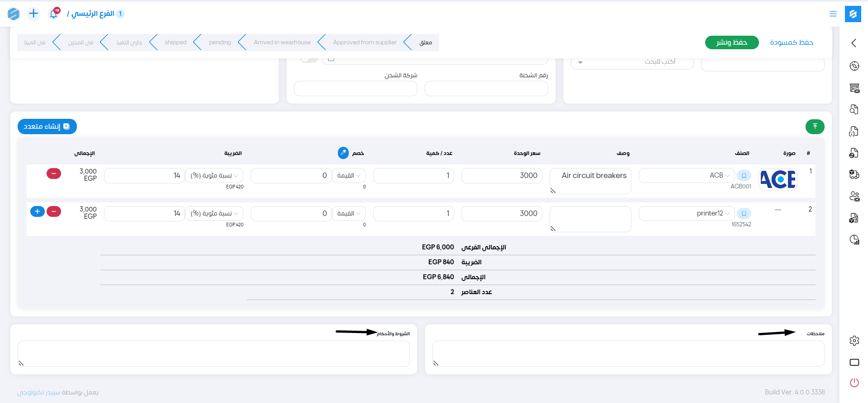
Task: Click the bookmark icon beside printer12 item
Action: tap(744, 214)
